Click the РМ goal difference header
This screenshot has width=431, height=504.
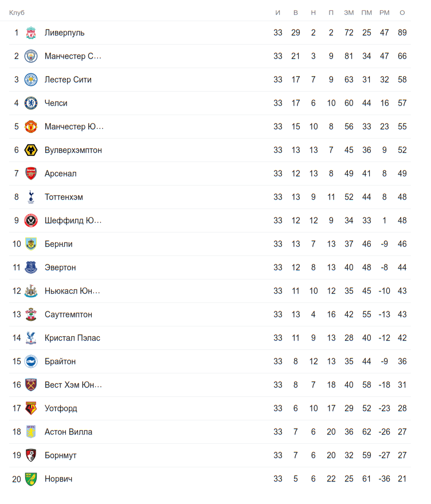click(x=384, y=13)
